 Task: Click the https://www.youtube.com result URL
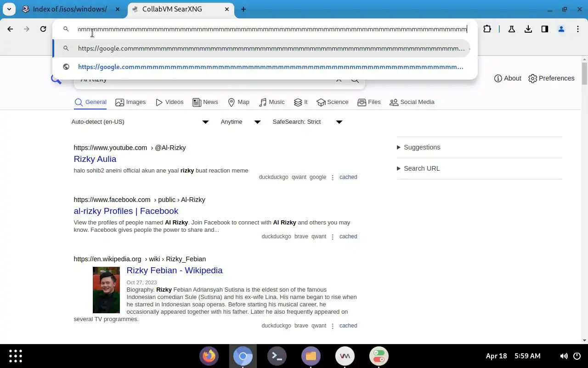pyautogui.click(x=110, y=148)
